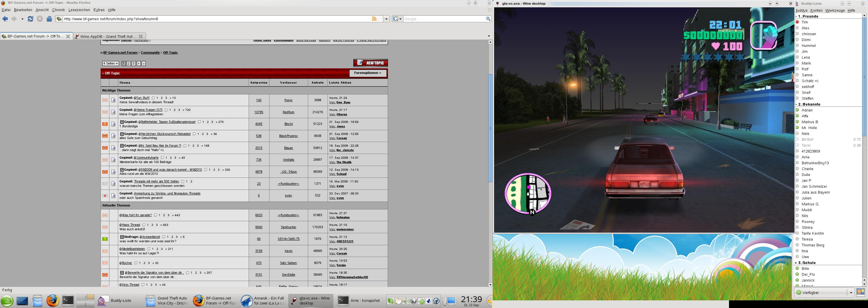The width and height of the screenshot is (868, 308).
Task: Launch terminal from quick-launch icon
Action: (68, 301)
